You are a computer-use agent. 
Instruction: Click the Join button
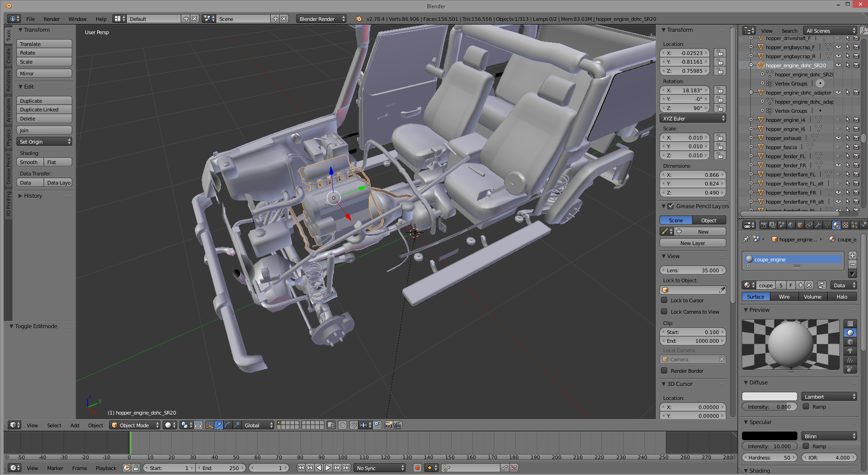pos(45,130)
